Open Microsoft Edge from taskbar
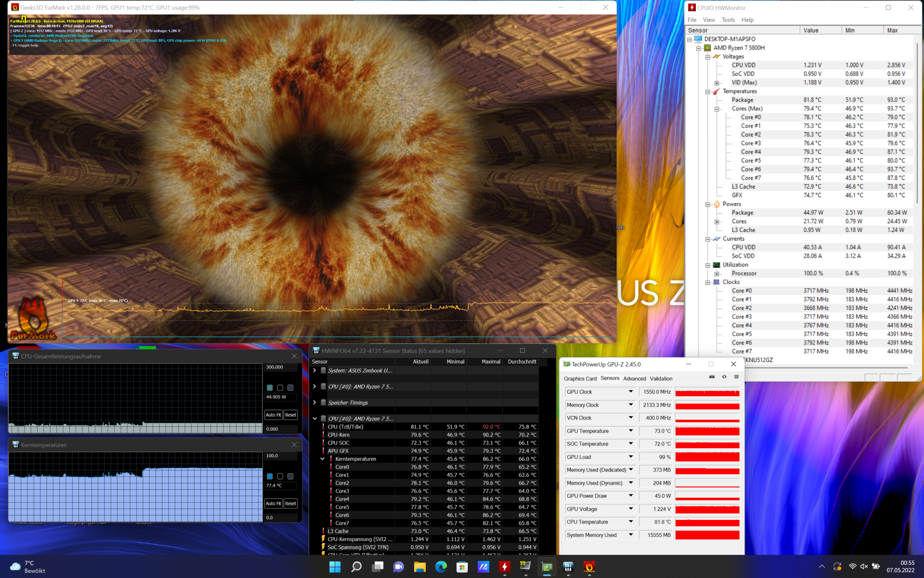The image size is (924, 578). [441, 567]
